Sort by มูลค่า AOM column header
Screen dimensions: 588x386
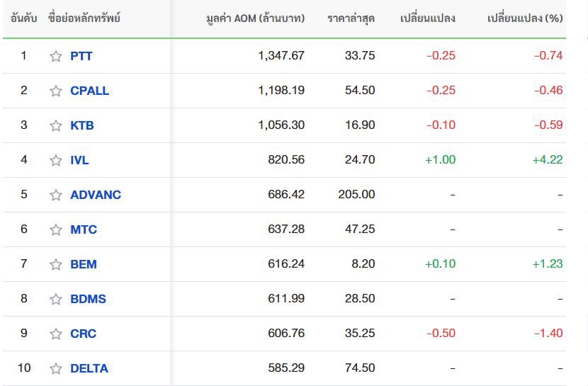(x=255, y=18)
